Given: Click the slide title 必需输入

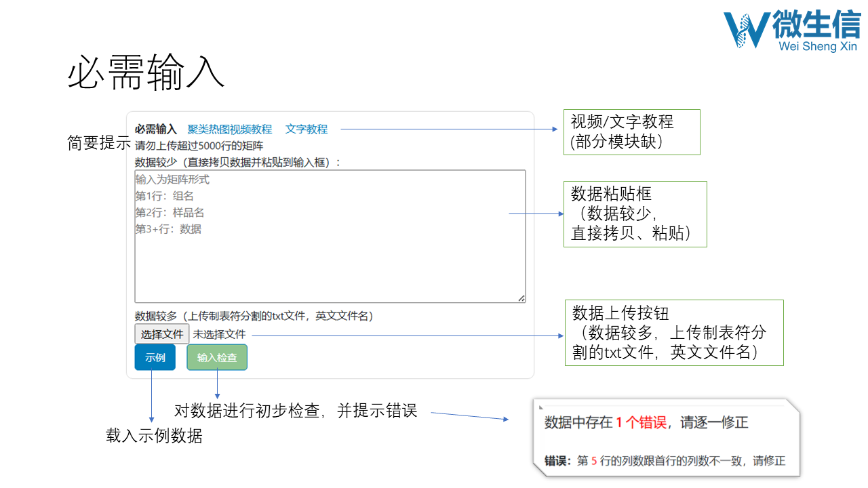Looking at the screenshot, I should [x=146, y=72].
